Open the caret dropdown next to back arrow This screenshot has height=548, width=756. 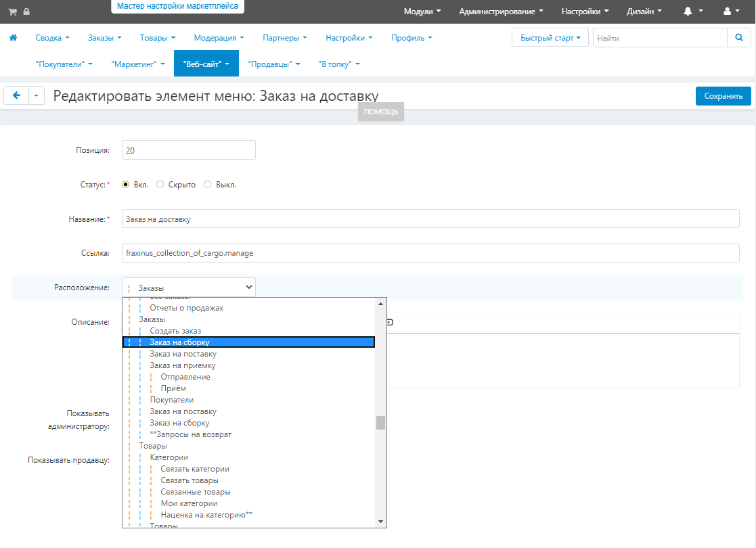37,95
